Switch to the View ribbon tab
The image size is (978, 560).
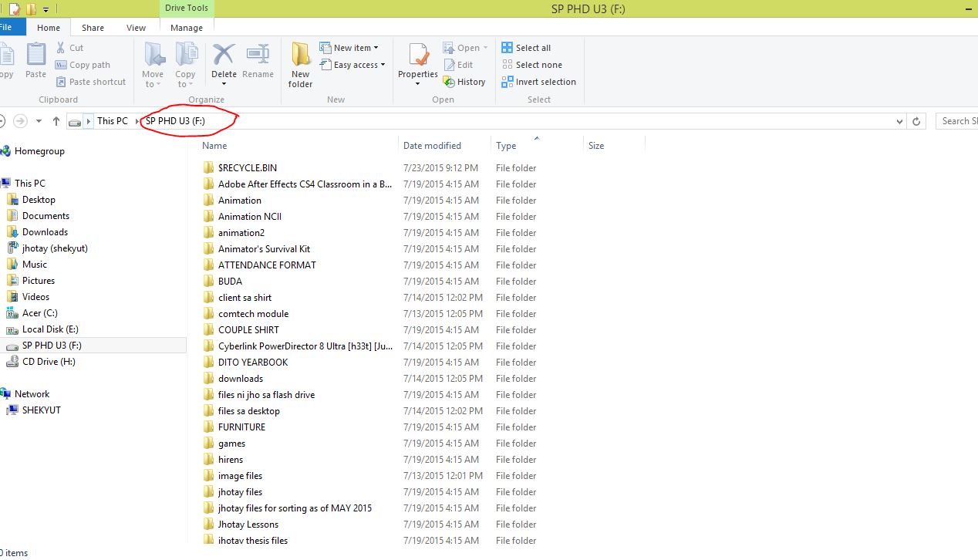coord(136,27)
